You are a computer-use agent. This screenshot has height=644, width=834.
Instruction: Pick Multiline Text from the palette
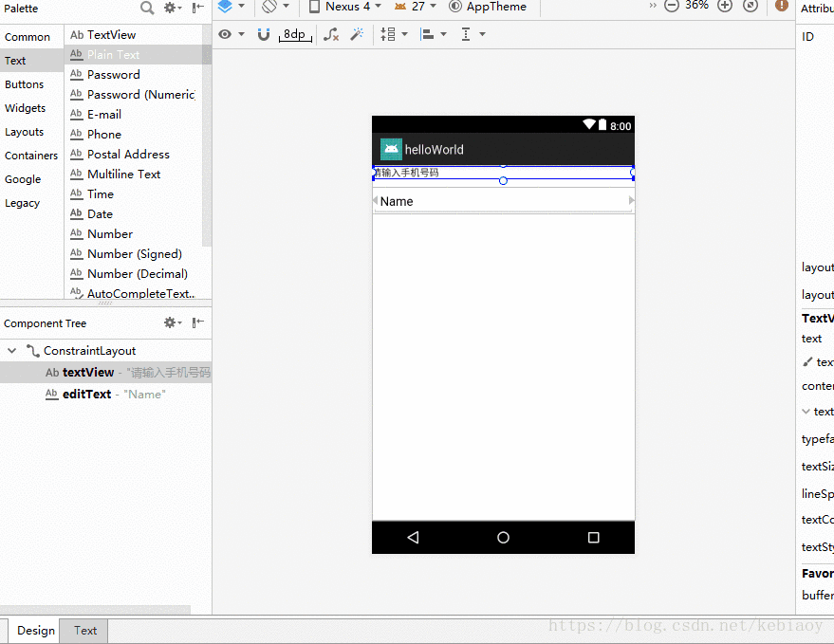133,175
